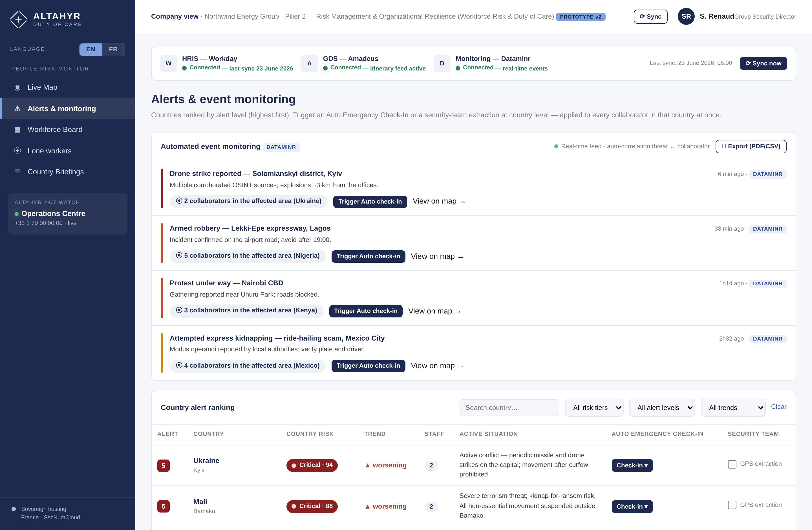Click the Country Briefings document icon
This screenshot has width=812, height=530.
[x=17, y=172]
